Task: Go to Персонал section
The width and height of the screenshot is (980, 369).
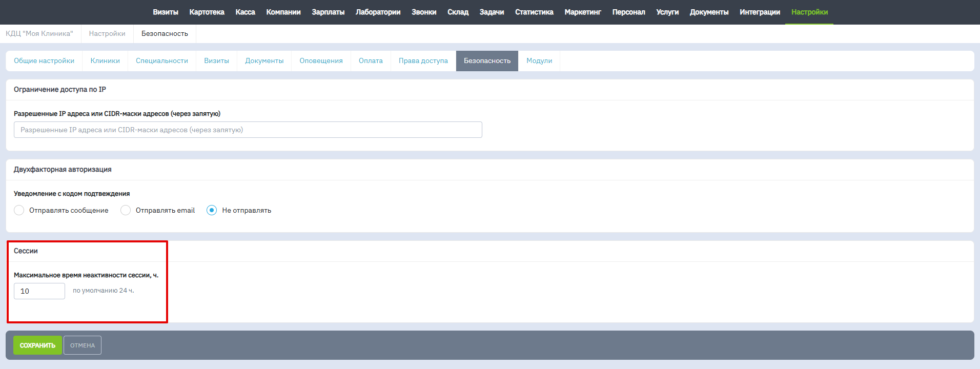Action: [x=628, y=12]
